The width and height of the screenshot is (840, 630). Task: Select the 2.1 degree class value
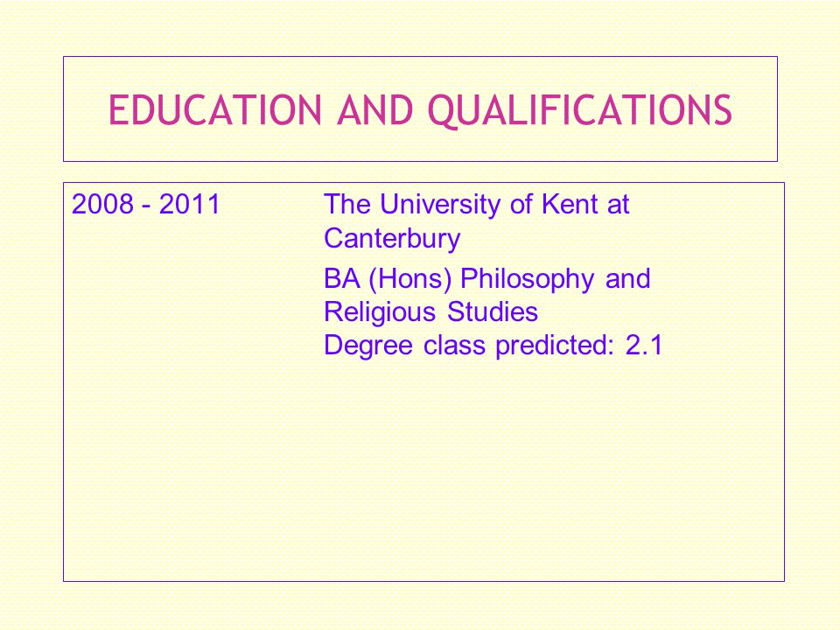[645, 345]
